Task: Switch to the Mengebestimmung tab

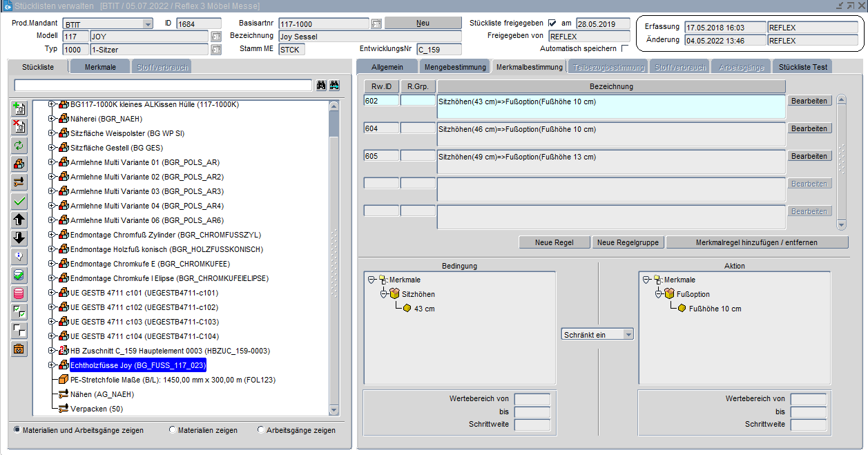Action: pos(454,67)
